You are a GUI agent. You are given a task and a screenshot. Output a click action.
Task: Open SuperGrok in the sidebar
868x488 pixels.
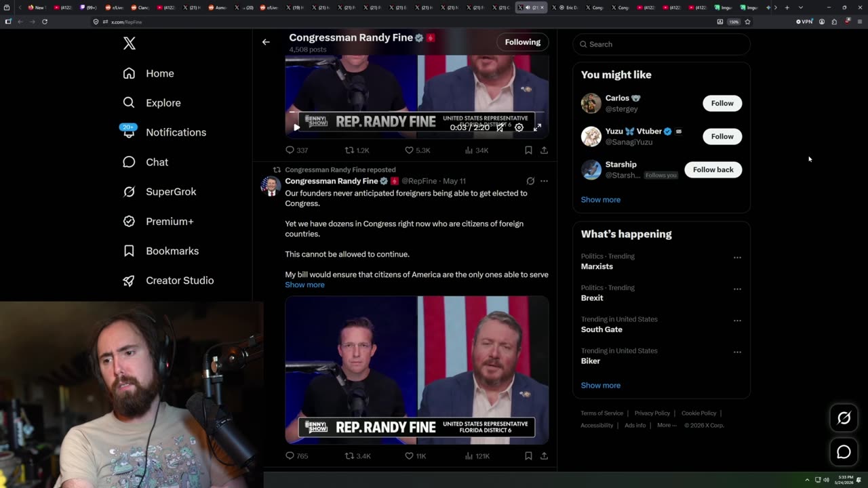(x=159, y=192)
